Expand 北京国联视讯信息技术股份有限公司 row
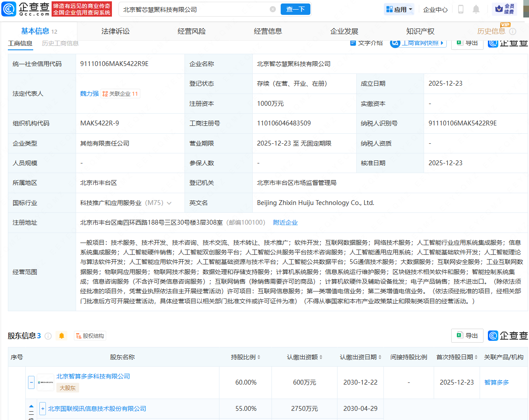 coord(42,409)
